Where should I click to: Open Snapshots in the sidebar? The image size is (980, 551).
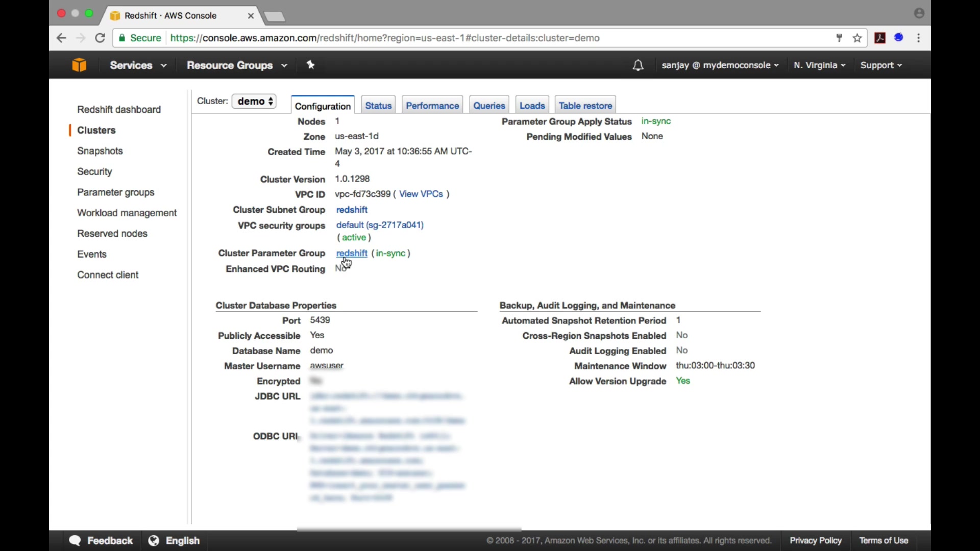tap(100, 151)
